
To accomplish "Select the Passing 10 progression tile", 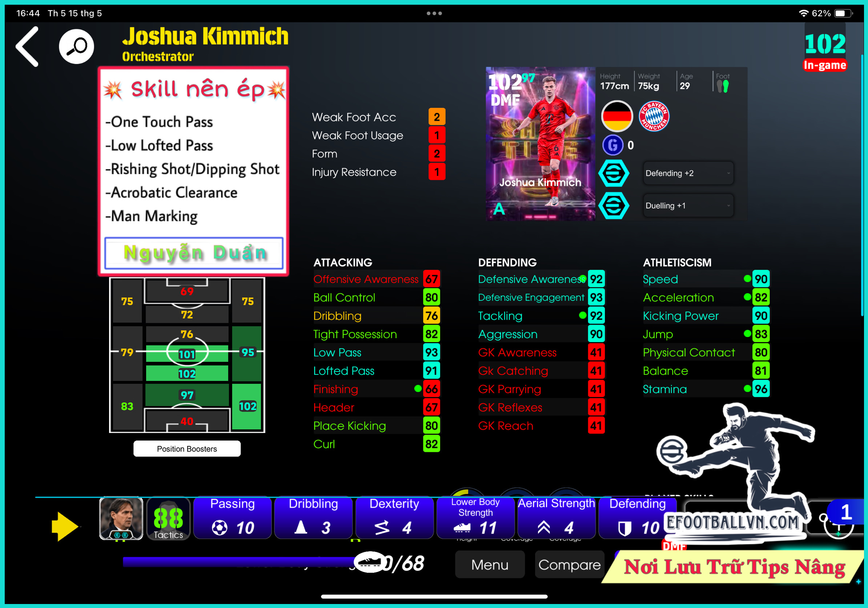I will click(x=233, y=518).
